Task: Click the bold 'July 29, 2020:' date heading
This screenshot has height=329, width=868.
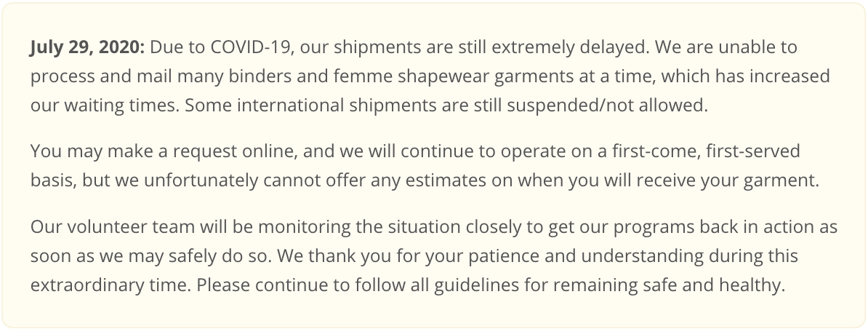Action: [x=87, y=47]
